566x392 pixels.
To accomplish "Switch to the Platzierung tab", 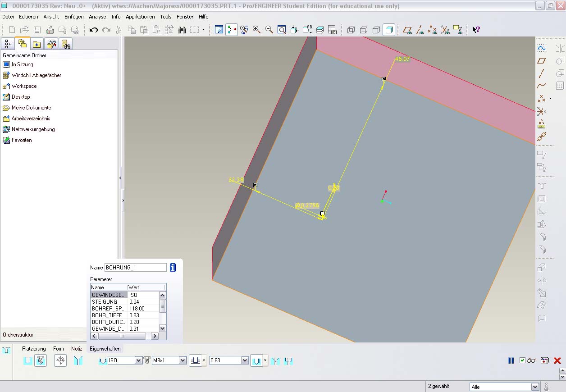I will coord(34,349).
